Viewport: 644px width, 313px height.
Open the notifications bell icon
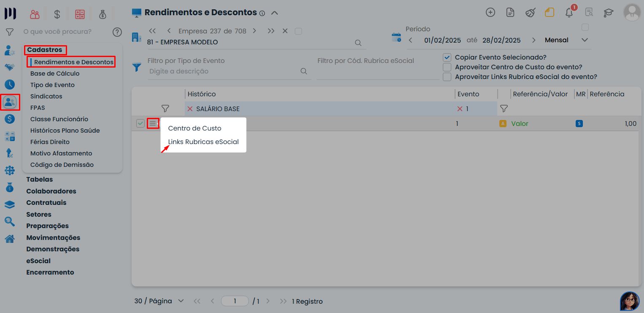[569, 13]
